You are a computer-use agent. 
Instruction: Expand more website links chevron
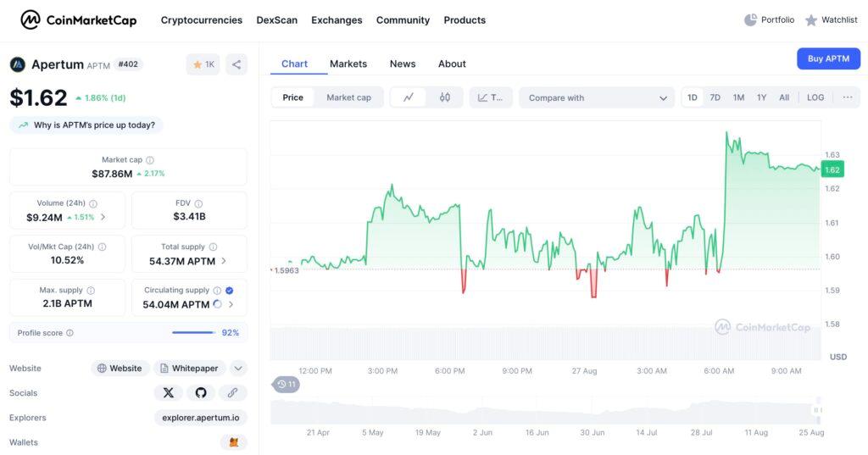coord(238,369)
